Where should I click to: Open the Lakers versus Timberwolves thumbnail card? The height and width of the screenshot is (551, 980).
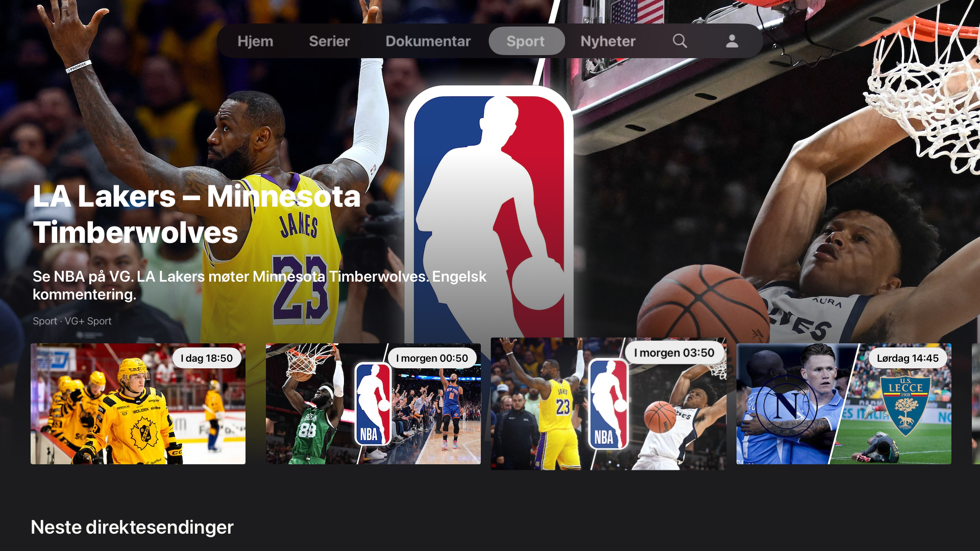click(608, 404)
